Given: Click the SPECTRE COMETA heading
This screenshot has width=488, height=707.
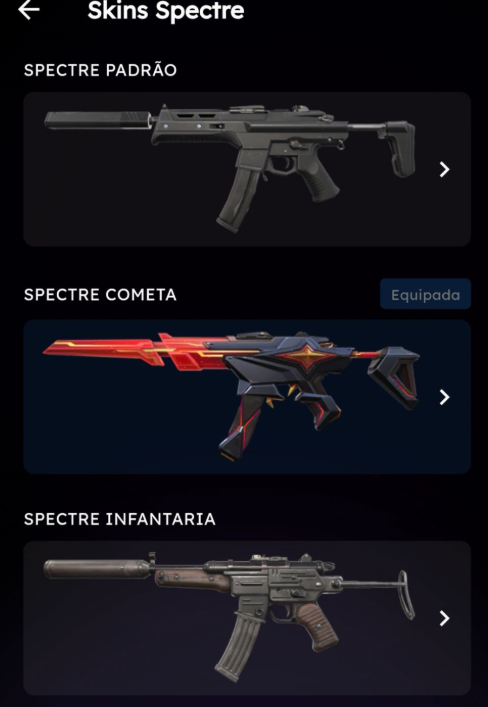Looking at the screenshot, I should 100,295.
